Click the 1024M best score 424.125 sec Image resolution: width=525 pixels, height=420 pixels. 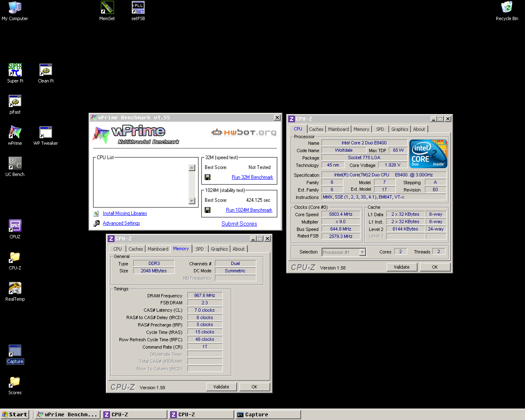258,200
